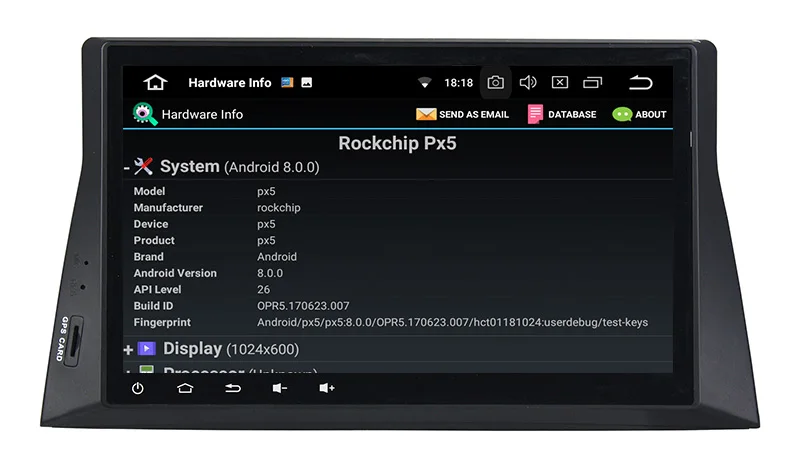Open recent apps overview icon
The width and height of the screenshot is (800, 461).
(592, 83)
